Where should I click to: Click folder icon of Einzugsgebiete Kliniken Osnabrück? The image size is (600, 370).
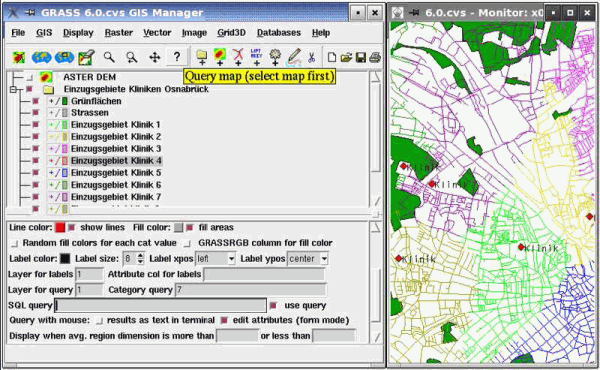(x=49, y=90)
